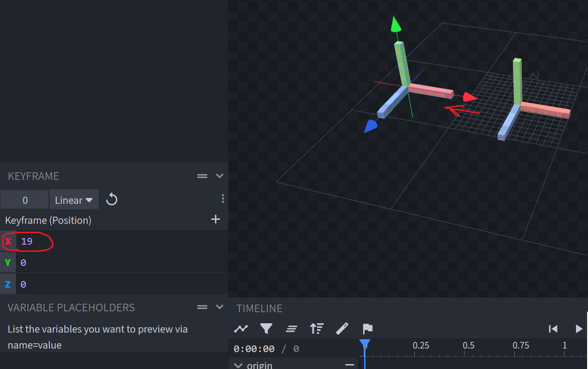Open the keyframe three-dot options menu
Screen dimensions: 588x369
click(222, 198)
